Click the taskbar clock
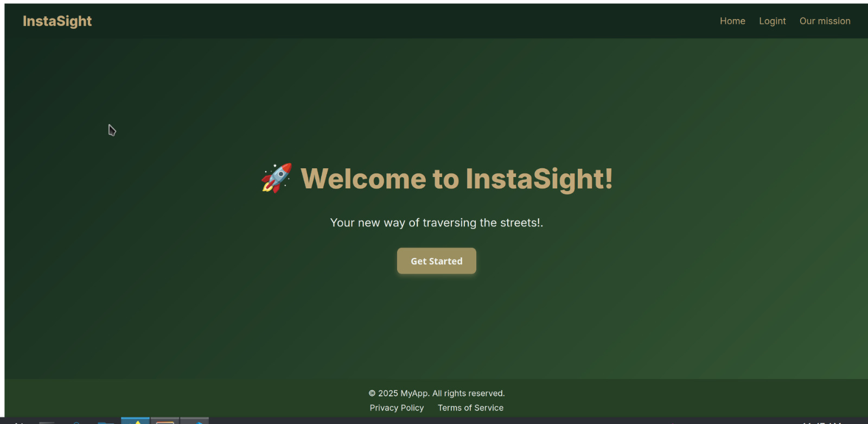 (x=821, y=422)
